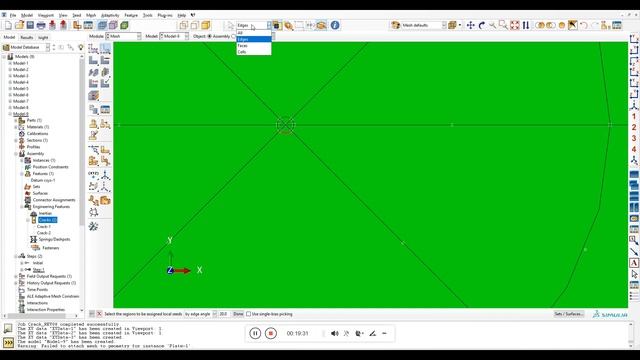The width and height of the screenshot is (640, 360).
Task: Click the Auto-Fit View icon
Action: pos(515,25)
